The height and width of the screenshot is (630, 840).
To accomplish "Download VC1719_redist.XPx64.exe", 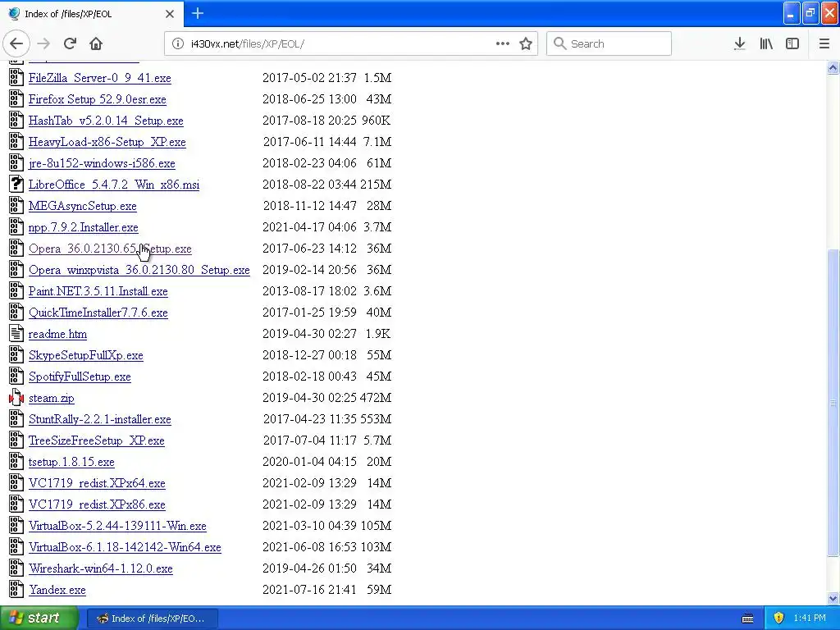I will (x=97, y=483).
